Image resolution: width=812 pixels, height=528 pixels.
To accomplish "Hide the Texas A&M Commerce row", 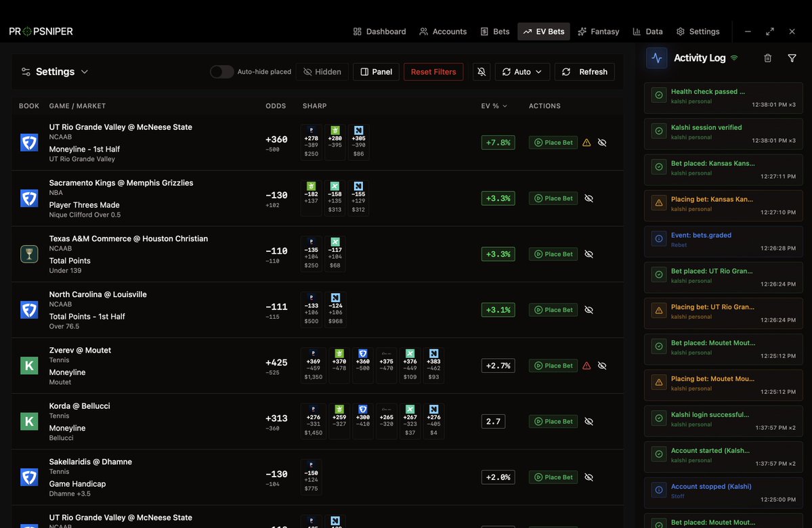I will (589, 254).
